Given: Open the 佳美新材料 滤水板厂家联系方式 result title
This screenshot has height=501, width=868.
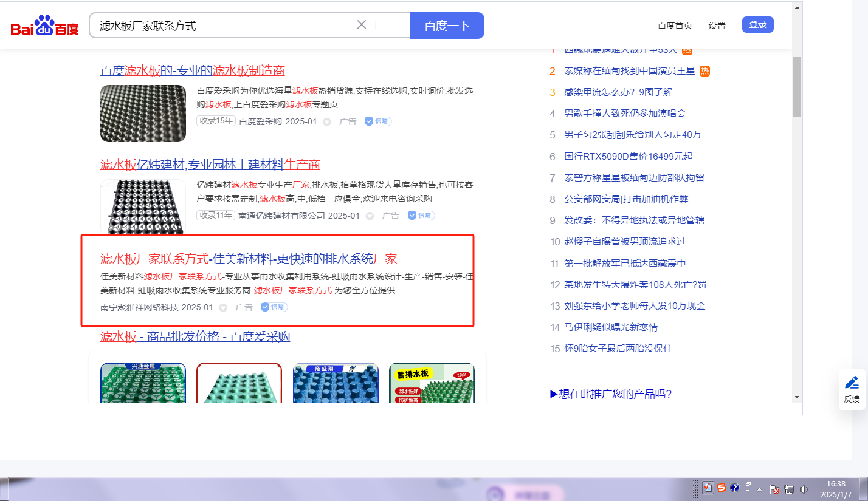Looking at the screenshot, I should coord(249,259).
